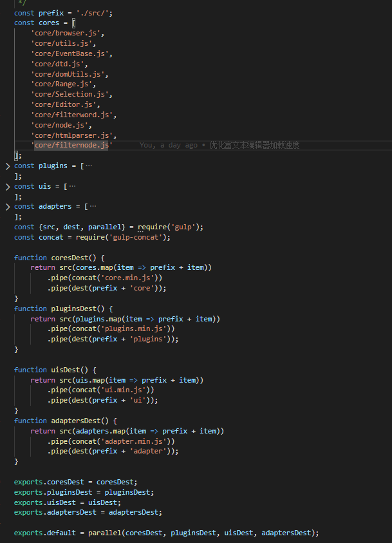The image size is (392, 543).
Task: Click the git blame annotation 'You, a day ago'
Action: [169, 146]
